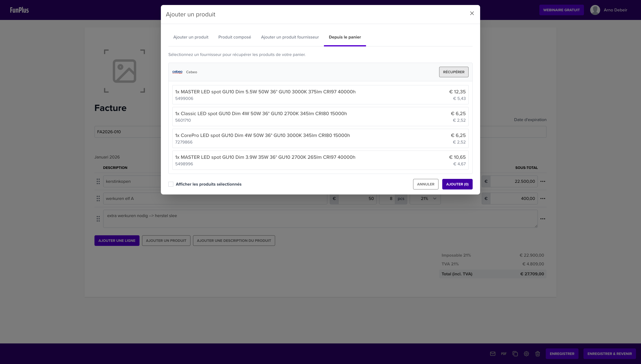Screen dimensions: 641x364
Task: Click the PDF export icon
Action: pos(504,354)
